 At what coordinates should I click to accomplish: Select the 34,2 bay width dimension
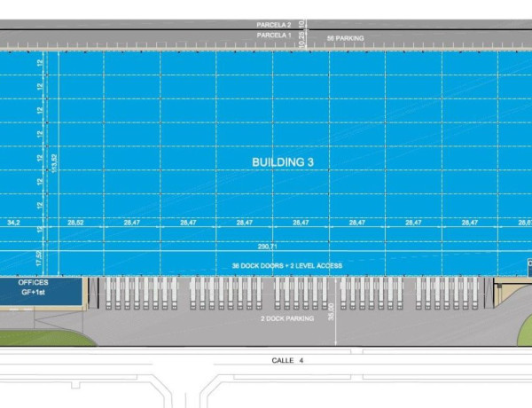click(x=13, y=223)
